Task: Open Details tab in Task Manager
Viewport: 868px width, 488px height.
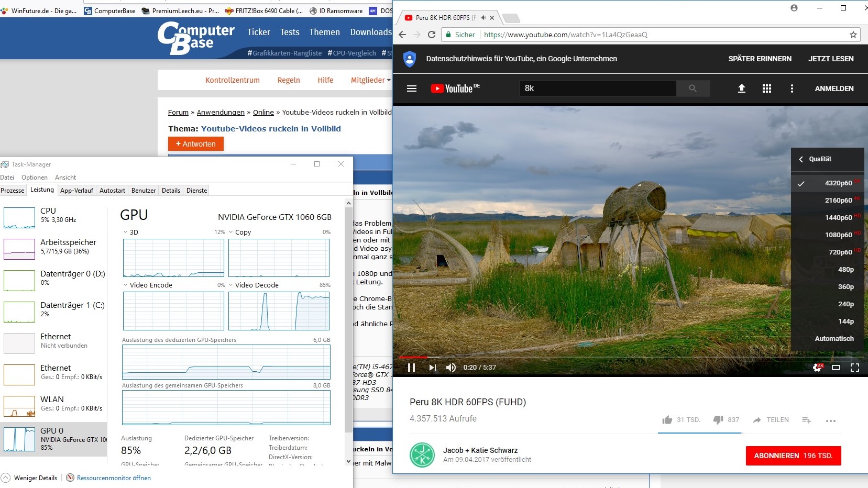Action: (x=171, y=191)
